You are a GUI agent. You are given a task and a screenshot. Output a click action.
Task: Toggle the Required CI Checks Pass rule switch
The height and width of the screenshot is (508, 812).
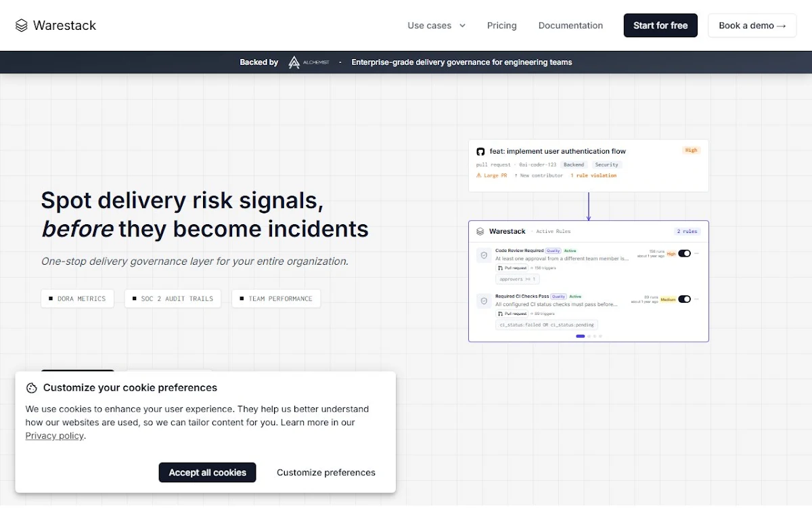pyautogui.click(x=684, y=299)
